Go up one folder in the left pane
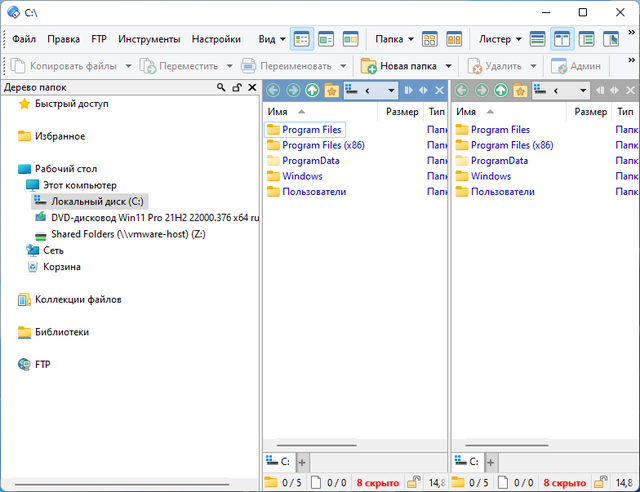 312,90
